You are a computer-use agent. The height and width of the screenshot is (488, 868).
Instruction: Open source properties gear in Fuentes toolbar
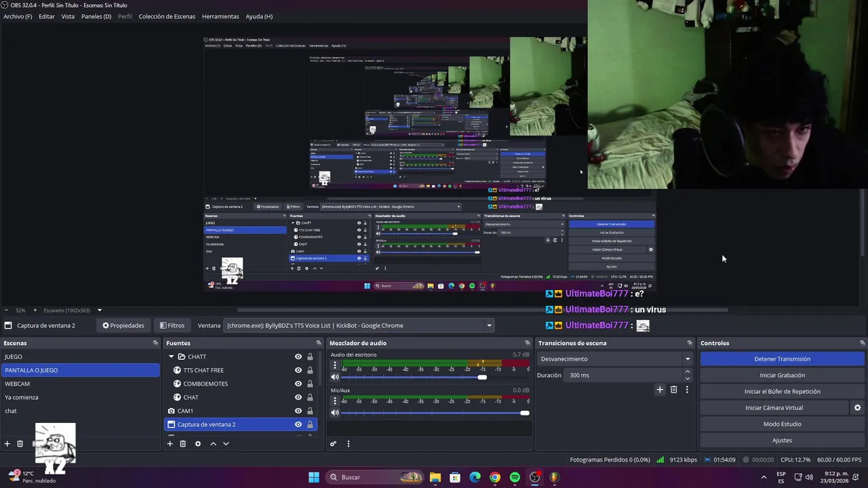click(x=198, y=444)
